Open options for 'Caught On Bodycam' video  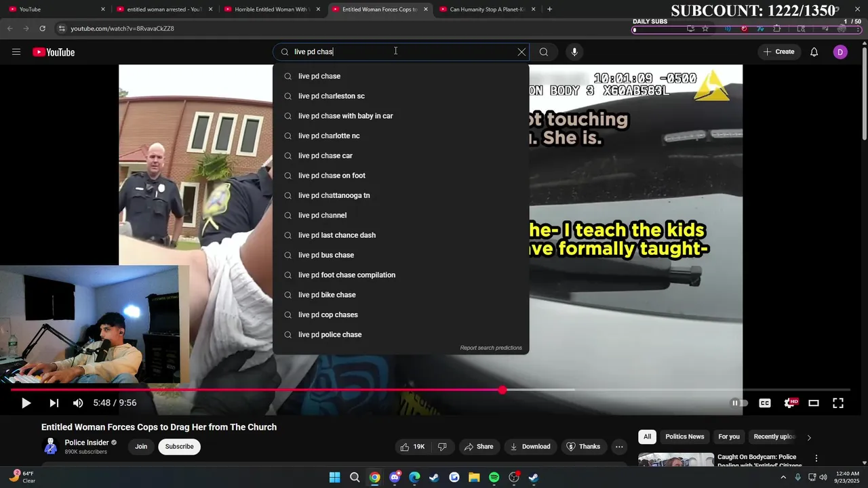[816, 459]
